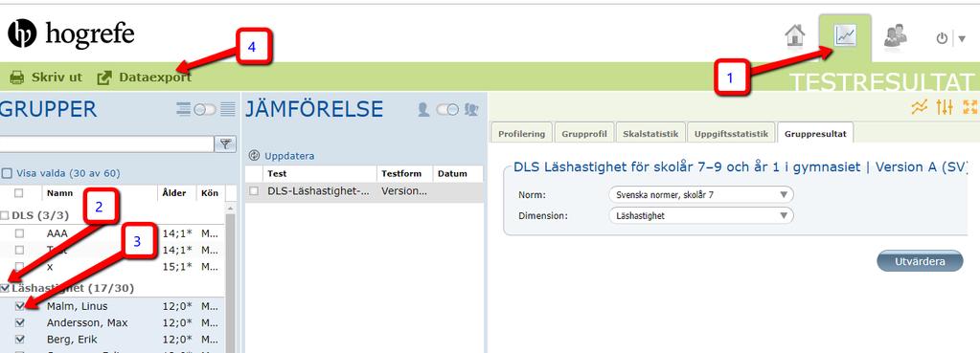Toggle the Grupper list view switch
Screen dimensions: 980x353
click(x=204, y=110)
